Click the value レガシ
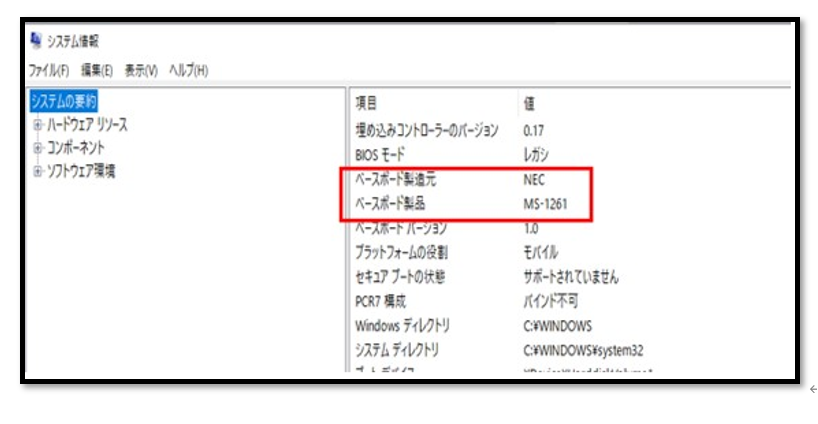The width and height of the screenshot is (818, 424). (536, 155)
